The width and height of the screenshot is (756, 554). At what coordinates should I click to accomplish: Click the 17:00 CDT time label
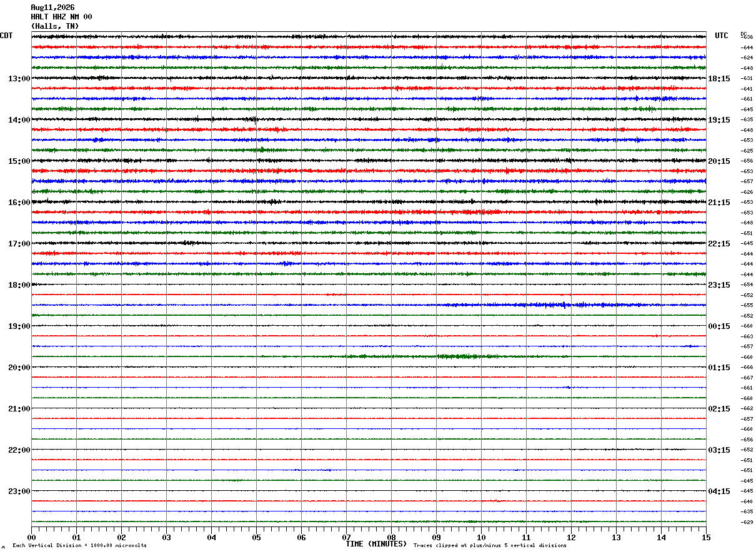[19, 244]
